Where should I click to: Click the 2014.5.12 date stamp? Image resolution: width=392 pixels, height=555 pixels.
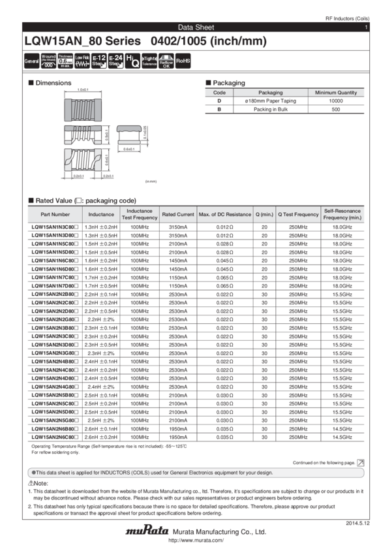(357, 523)
